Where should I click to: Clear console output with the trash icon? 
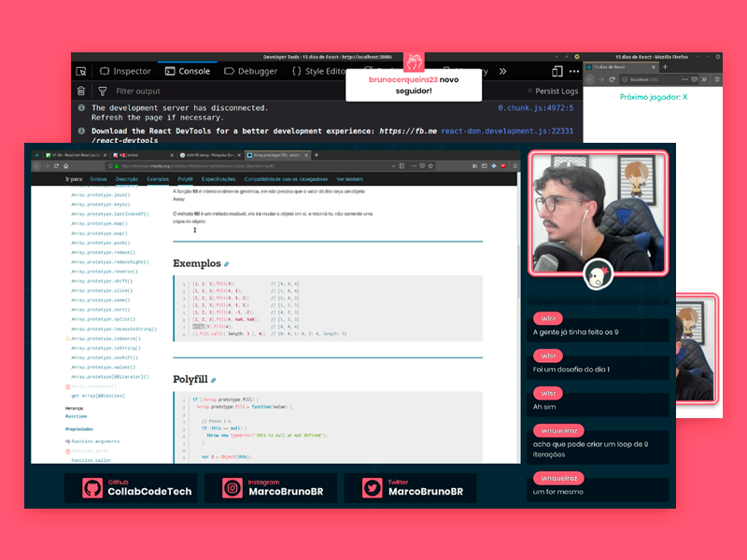81,91
